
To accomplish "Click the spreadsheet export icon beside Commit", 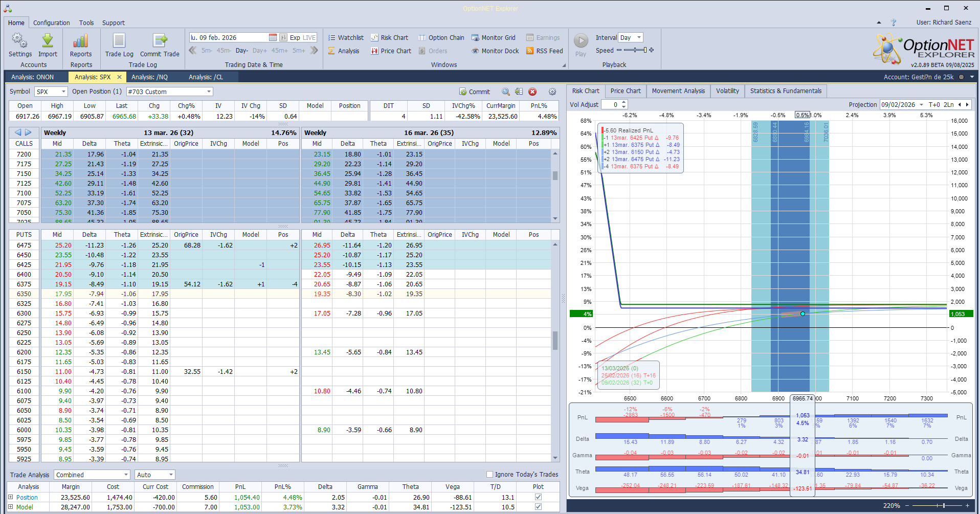I will pos(519,92).
